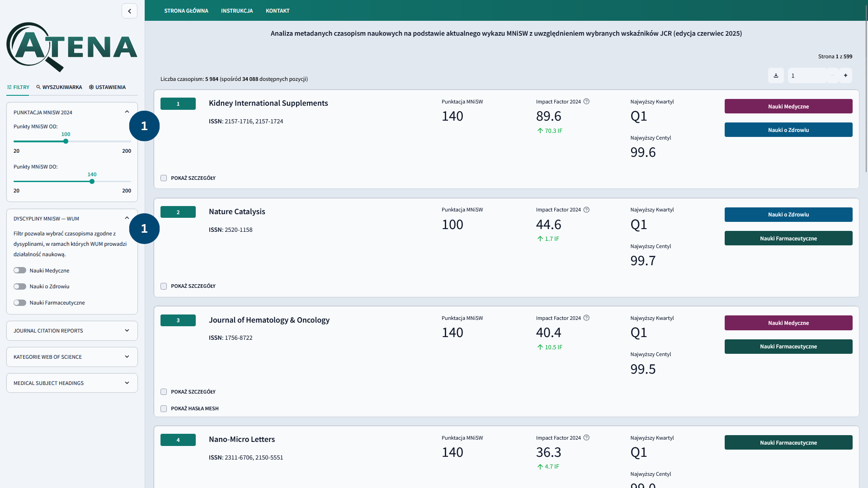Switch to the WYSZUKIWARKA tab
This screenshot has width=868, height=488.
pyautogui.click(x=59, y=87)
